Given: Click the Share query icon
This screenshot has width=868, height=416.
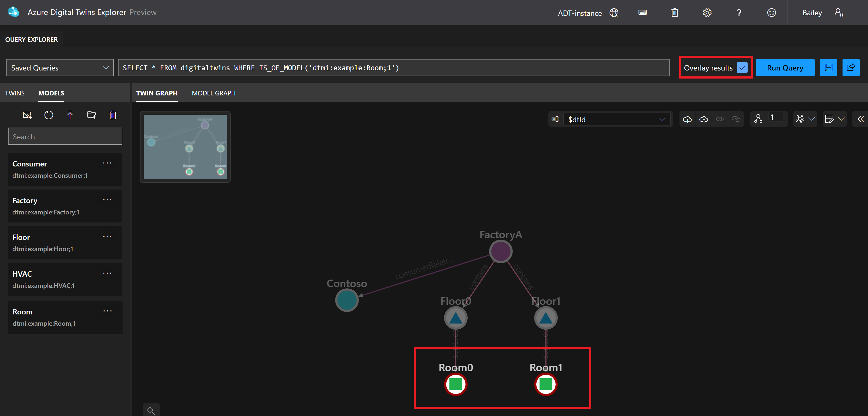Looking at the screenshot, I should pos(851,68).
